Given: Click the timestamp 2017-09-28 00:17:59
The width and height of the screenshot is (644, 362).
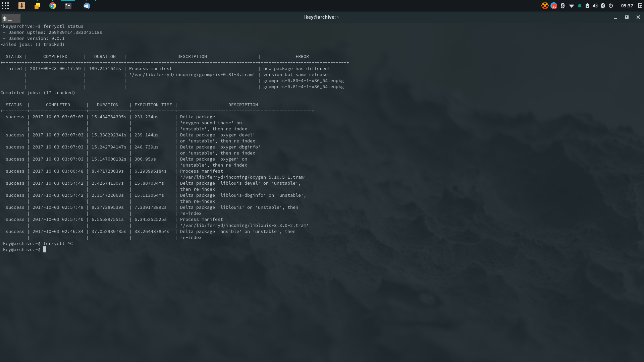Looking at the screenshot, I should 55,69.
